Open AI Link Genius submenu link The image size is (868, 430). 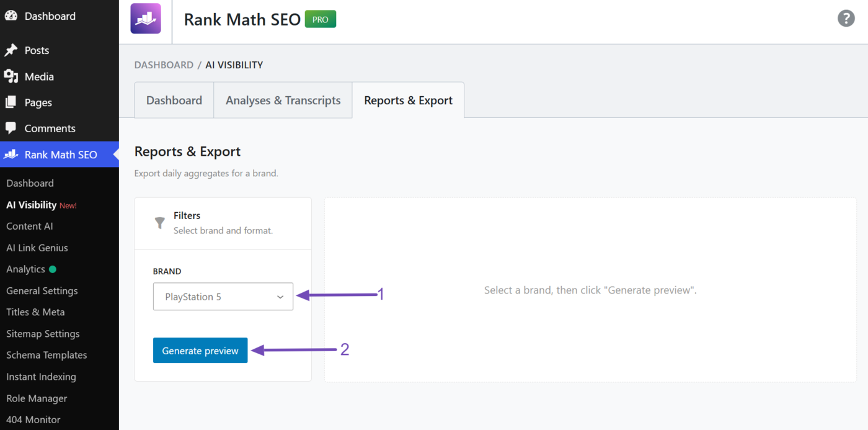(37, 248)
